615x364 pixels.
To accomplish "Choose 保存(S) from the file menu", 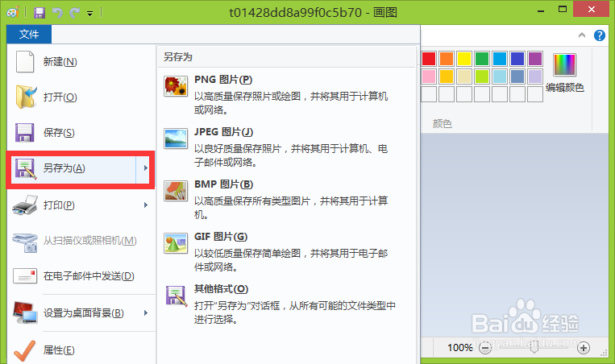I will (81, 132).
